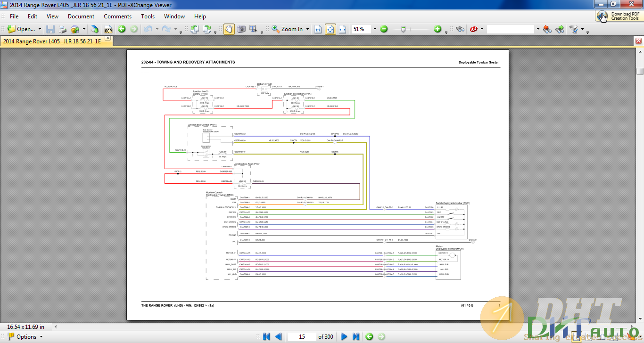Screen dimensions: 644x343
Task: Open the Redo history dropdown
Action: pyautogui.click(x=175, y=29)
